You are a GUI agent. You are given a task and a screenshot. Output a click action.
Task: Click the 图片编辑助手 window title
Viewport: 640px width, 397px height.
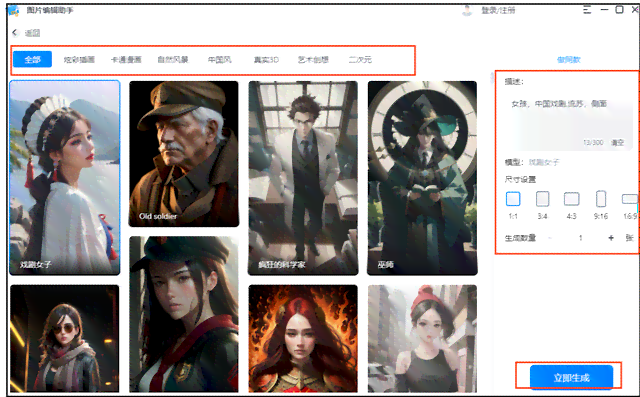[50, 10]
